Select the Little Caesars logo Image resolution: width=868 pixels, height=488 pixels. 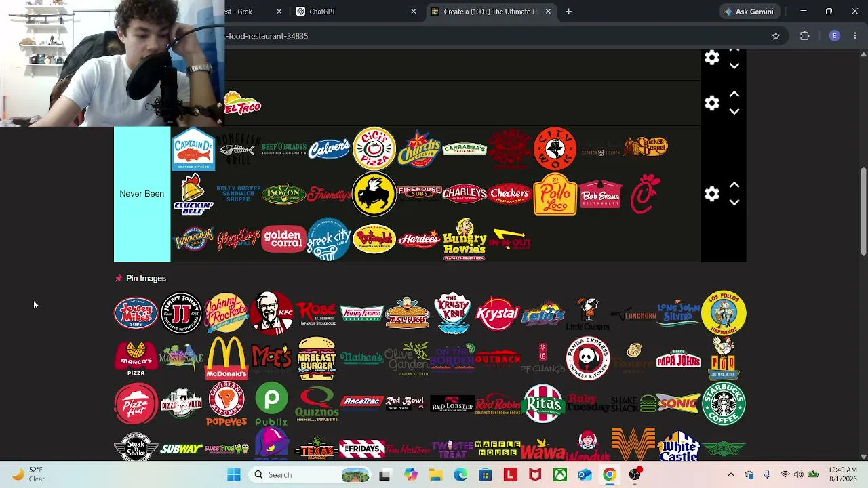588,313
